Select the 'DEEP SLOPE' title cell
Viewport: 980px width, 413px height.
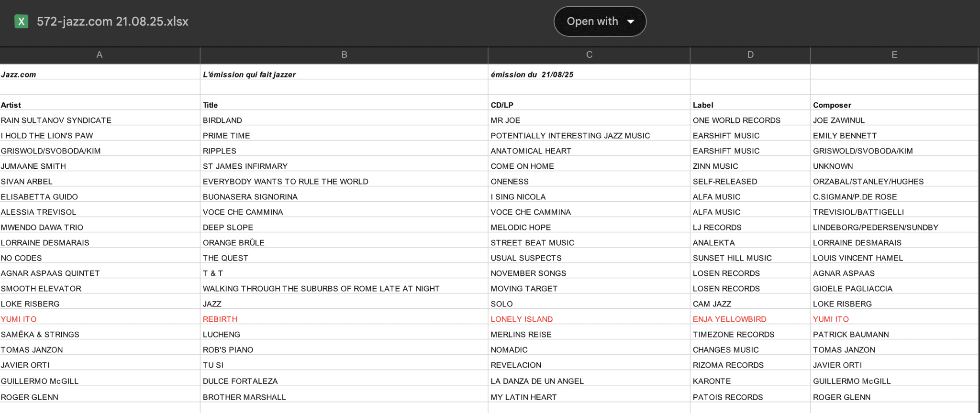tap(344, 225)
